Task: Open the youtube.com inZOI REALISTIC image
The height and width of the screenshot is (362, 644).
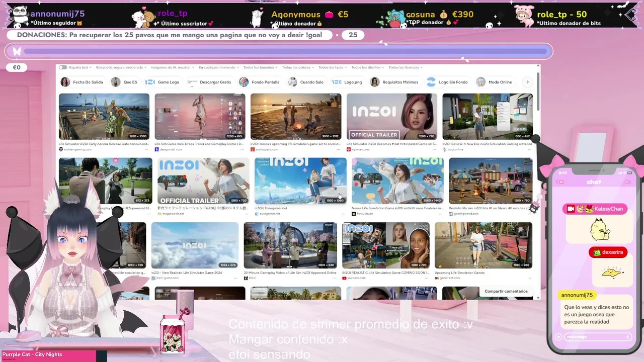Action: click(386, 245)
